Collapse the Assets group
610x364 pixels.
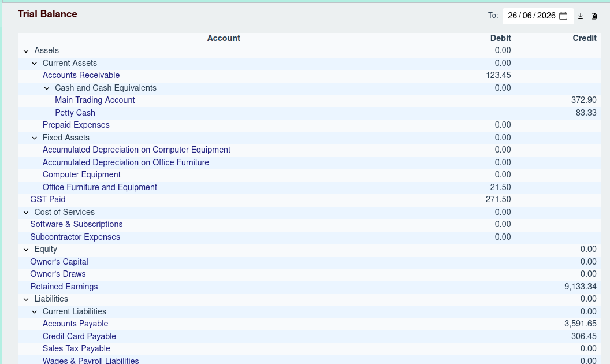click(x=26, y=51)
